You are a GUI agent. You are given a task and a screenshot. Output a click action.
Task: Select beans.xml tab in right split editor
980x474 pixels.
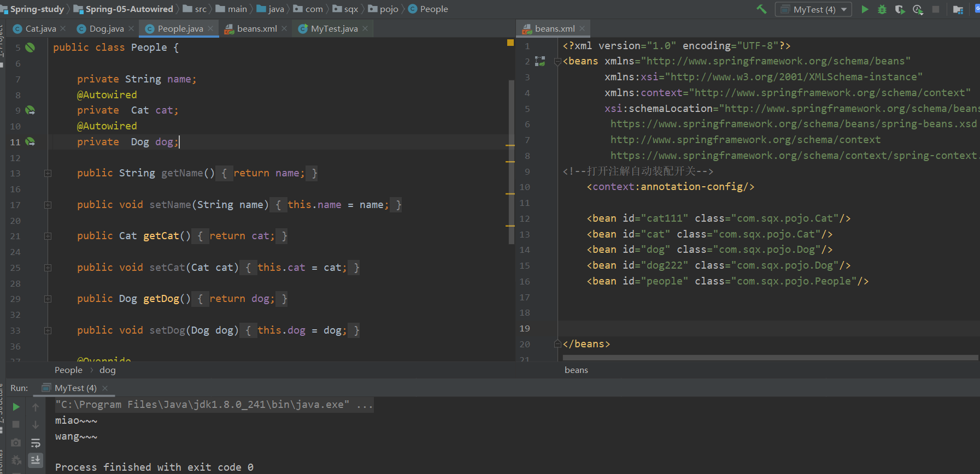(x=555, y=29)
